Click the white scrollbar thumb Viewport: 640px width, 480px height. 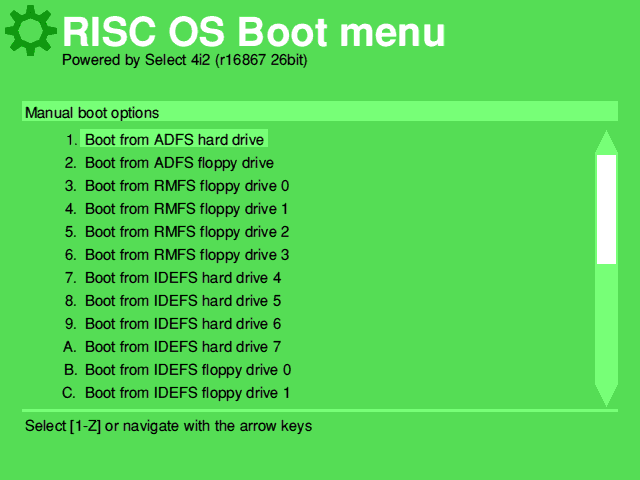coord(606,209)
